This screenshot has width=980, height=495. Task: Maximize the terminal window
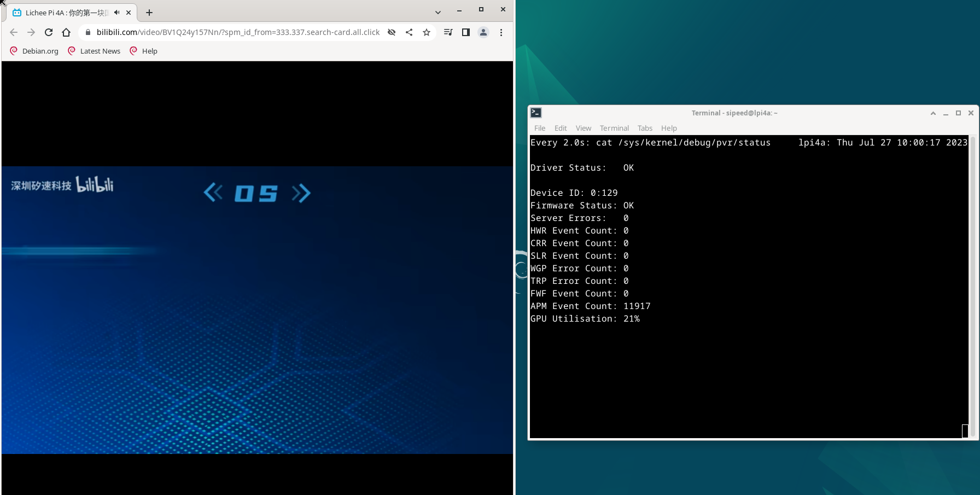point(958,113)
